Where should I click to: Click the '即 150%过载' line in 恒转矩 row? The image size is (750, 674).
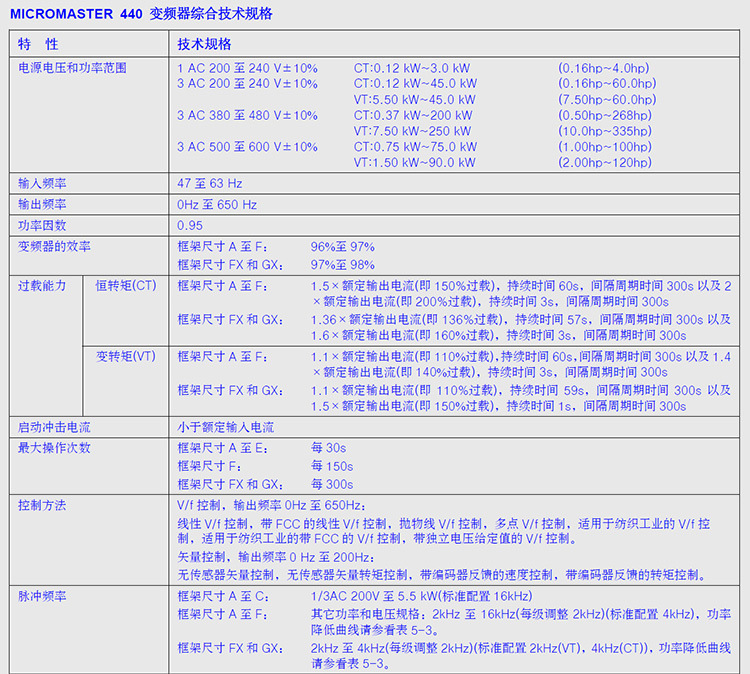[521, 286]
